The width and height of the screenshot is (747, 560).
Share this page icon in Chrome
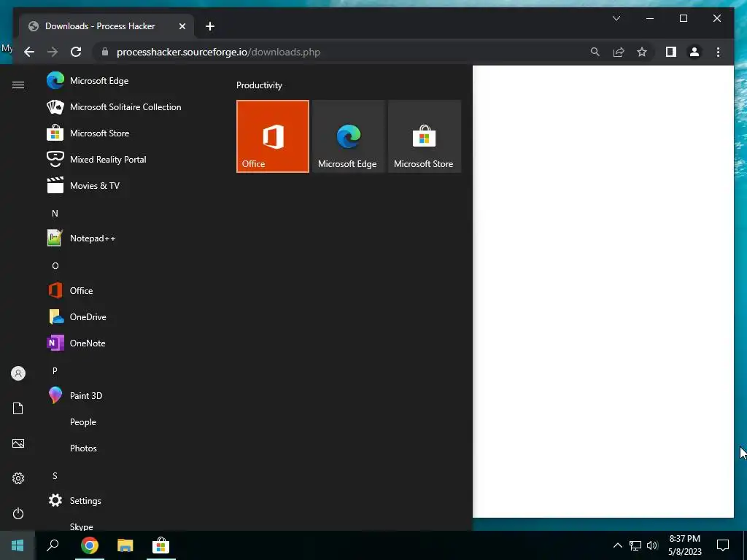[x=619, y=52]
